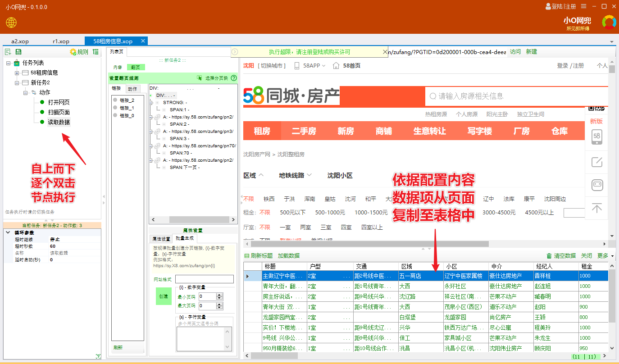Select the 读取数据 action node
619x364 pixels.
click(59, 122)
